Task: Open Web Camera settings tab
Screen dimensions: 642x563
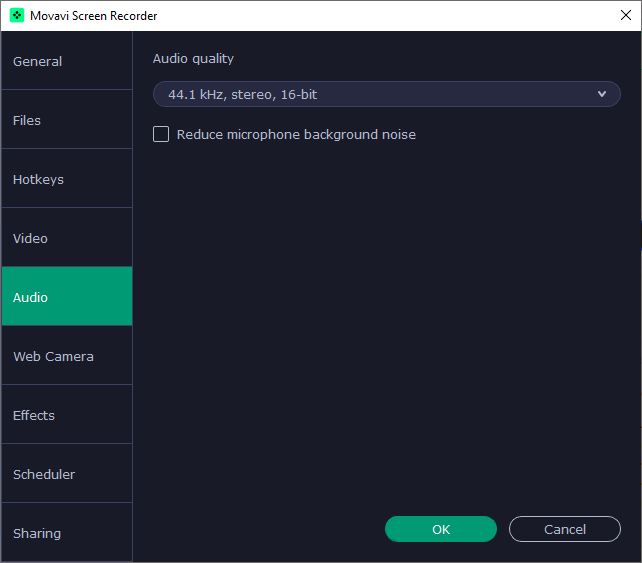Action: coord(67,355)
